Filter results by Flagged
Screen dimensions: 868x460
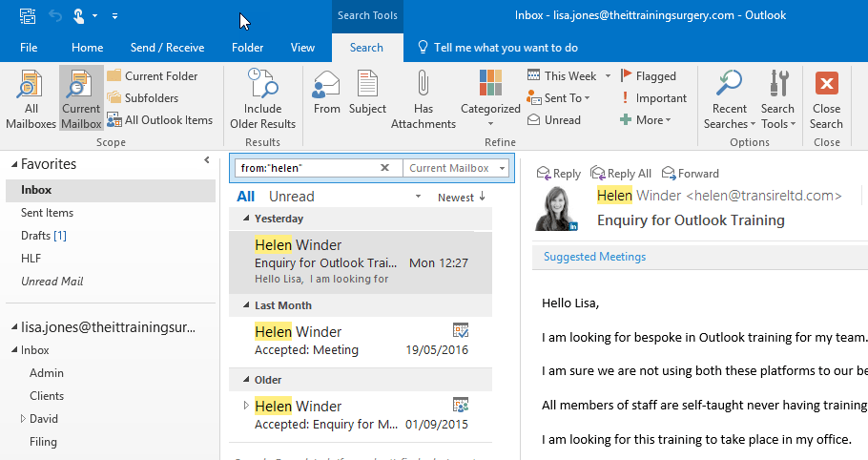649,75
